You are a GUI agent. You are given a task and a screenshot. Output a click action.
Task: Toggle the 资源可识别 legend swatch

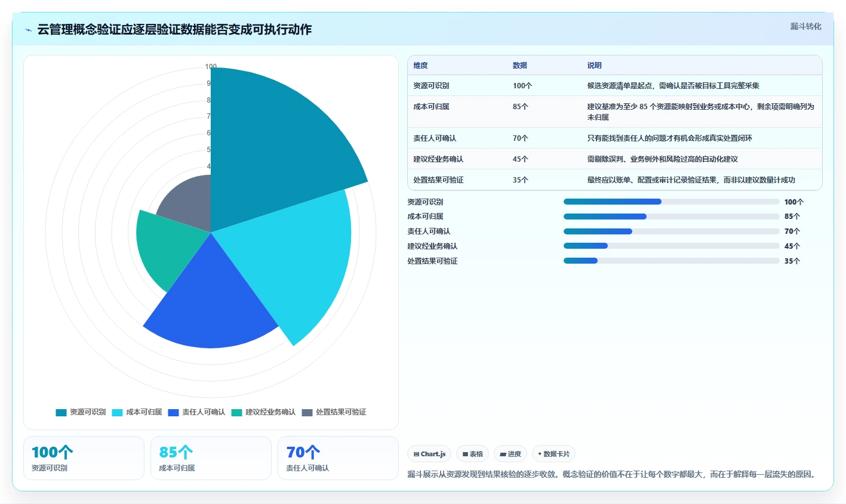(x=61, y=412)
